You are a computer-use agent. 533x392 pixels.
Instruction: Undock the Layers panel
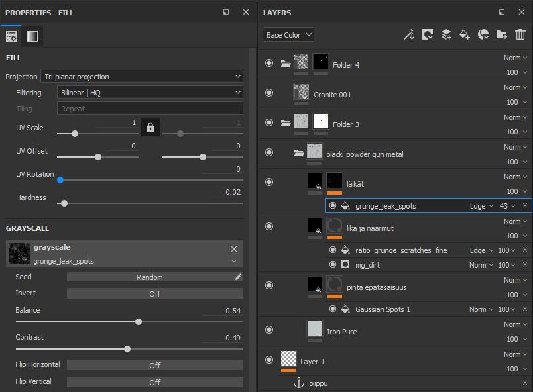pos(502,12)
